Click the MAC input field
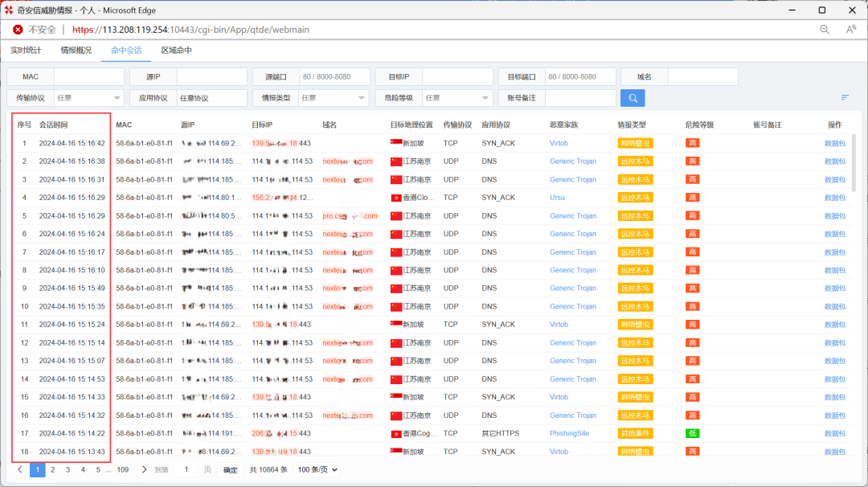This screenshot has height=487, width=868. 88,77
